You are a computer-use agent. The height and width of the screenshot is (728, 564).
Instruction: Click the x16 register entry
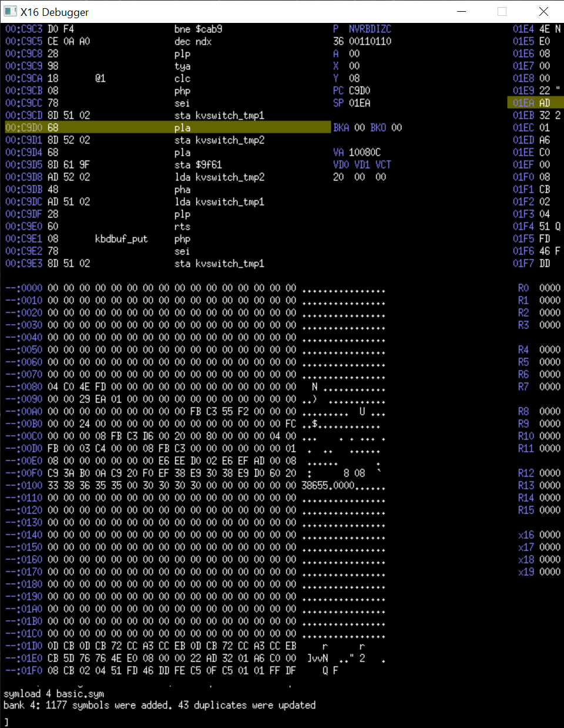pyautogui.click(x=539, y=535)
